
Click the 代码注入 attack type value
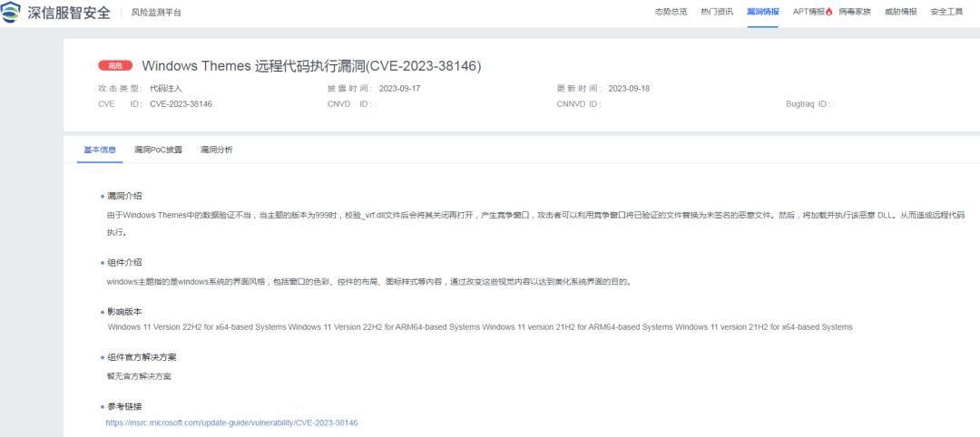[x=166, y=89]
